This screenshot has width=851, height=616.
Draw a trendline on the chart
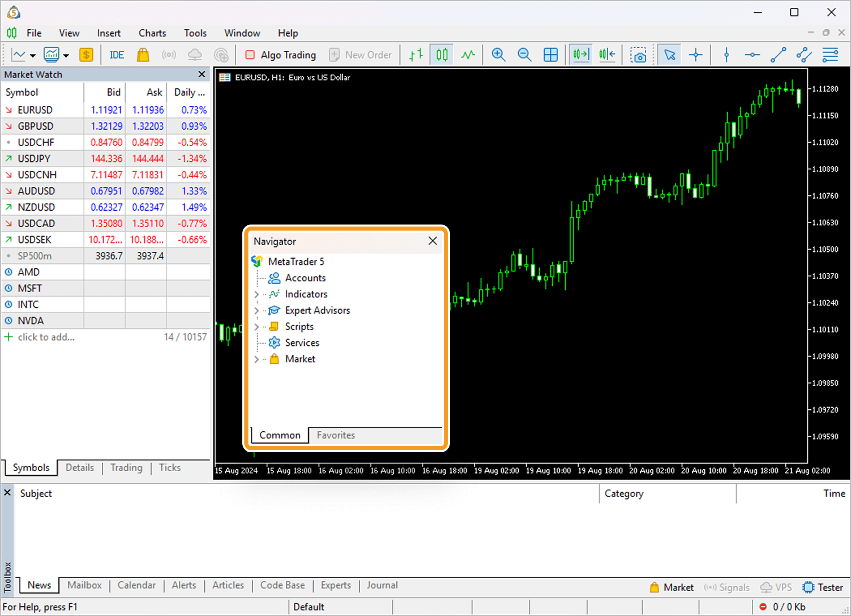(x=778, y=54)
